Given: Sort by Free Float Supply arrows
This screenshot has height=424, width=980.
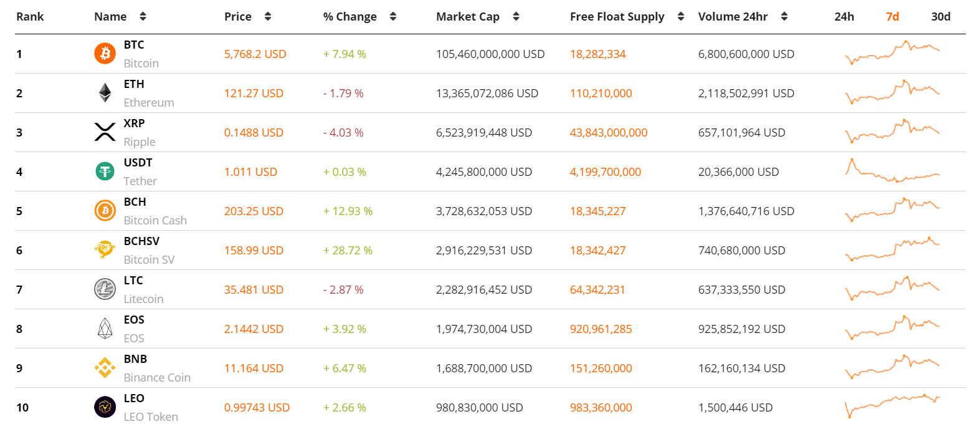Looking at the screenshot, I should [681, 17].
